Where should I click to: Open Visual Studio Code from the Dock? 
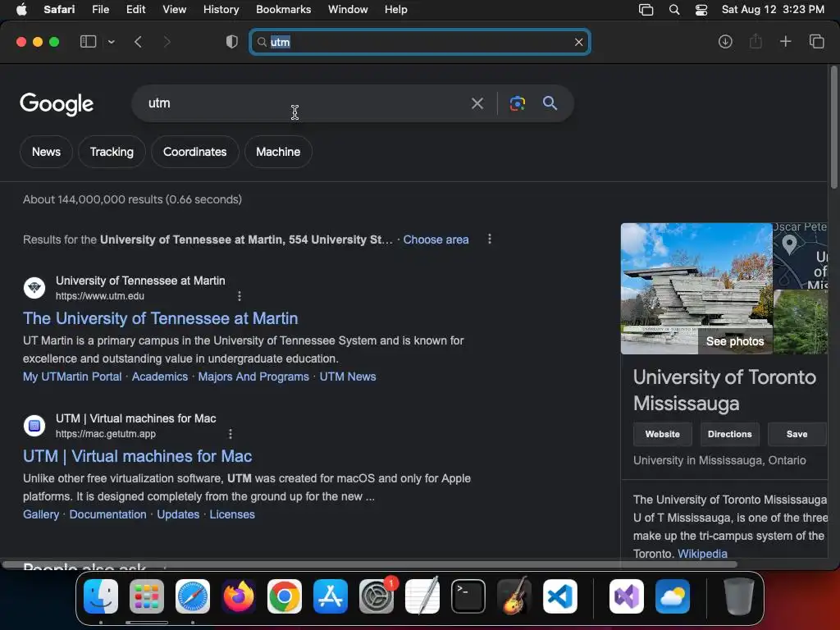click(559, 596)
